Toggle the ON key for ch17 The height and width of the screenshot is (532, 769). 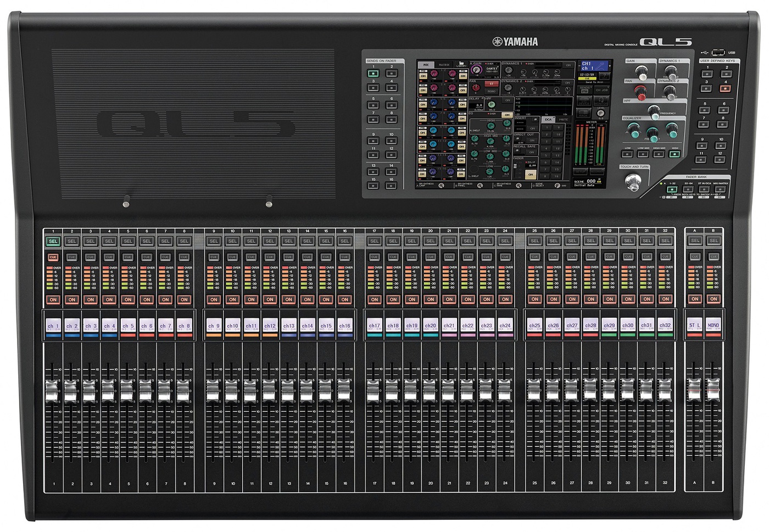pyautogui.click(x=374, y=300)
